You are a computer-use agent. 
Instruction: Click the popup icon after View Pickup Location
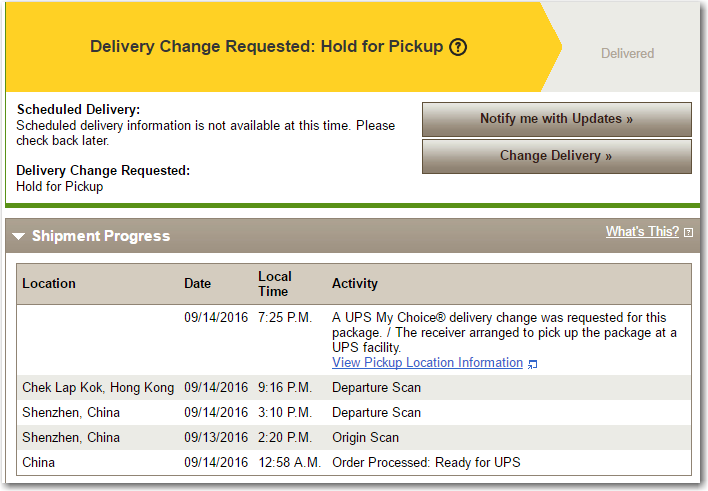pos(532,364)
